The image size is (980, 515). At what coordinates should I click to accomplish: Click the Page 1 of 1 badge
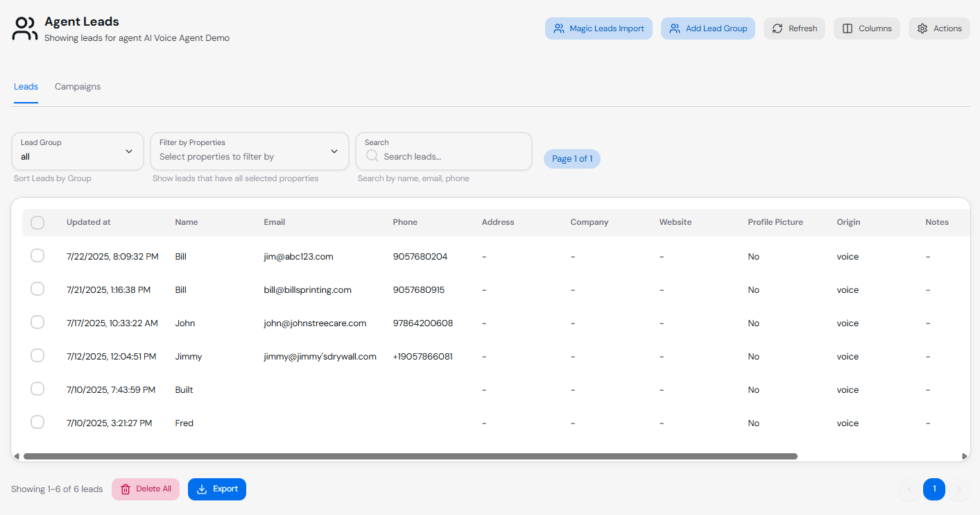pyautogui.click(x=571, y=159)
